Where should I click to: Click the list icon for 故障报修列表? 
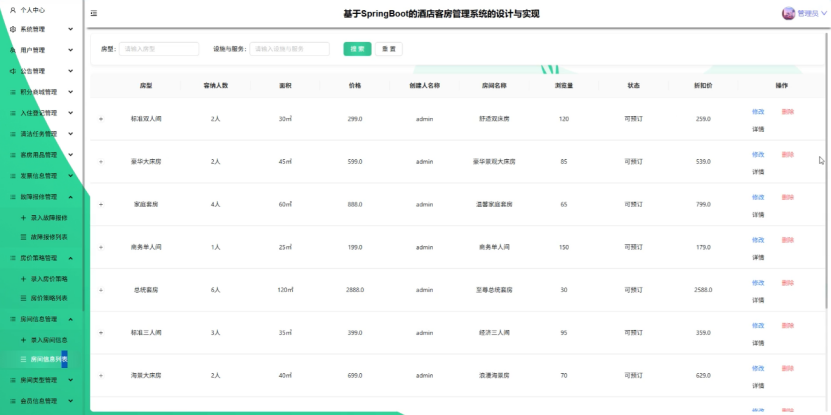(x=23, y=237)
